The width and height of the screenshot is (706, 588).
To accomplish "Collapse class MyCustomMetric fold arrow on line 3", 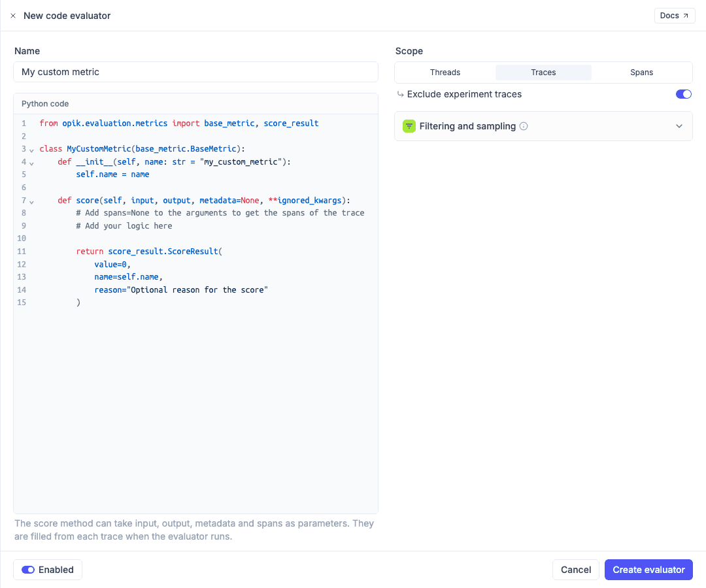I will 31,150.
